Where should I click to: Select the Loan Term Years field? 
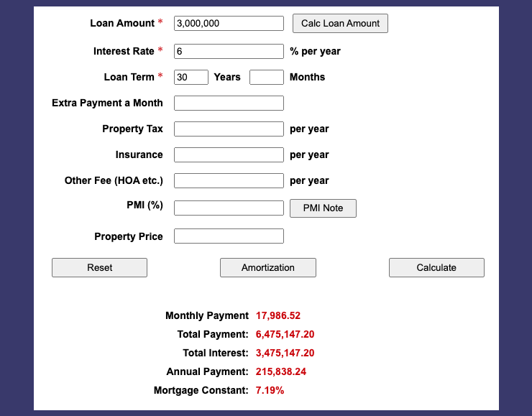(191, 78)
